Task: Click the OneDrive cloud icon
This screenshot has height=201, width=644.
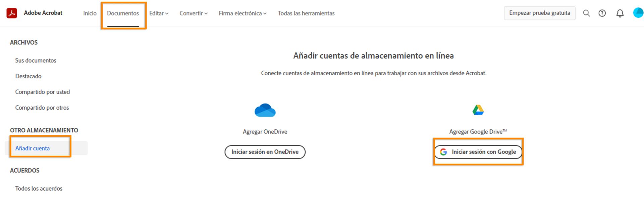Action: pos(265,110)
